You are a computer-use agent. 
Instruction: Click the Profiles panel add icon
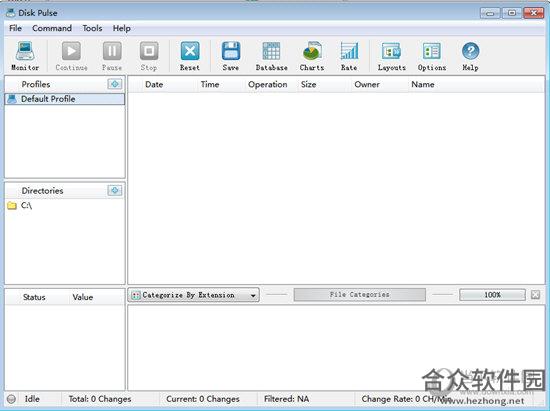click(115, 84)
